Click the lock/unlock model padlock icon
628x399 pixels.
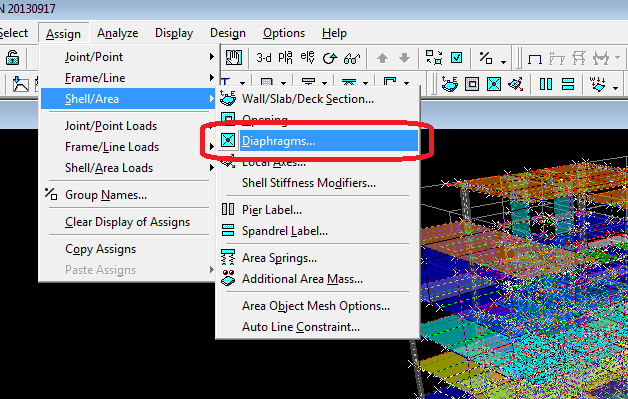tap(12, 58)
